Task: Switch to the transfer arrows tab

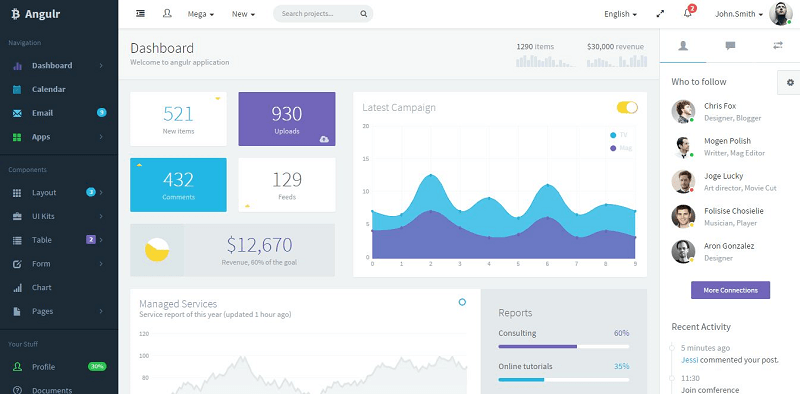Action: [778, 46]
